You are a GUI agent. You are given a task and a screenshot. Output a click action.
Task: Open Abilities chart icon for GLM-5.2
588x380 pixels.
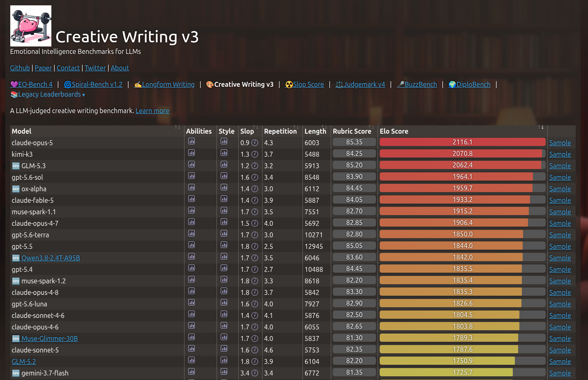point(191,360)
